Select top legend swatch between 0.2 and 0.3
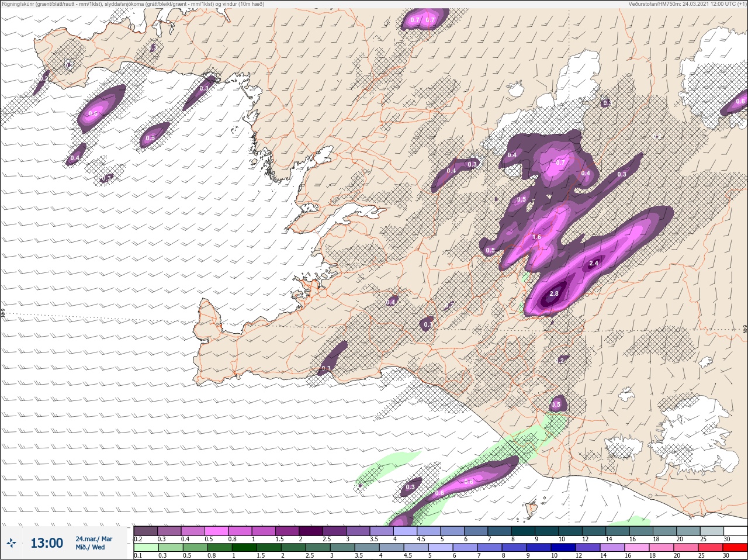 146,531
